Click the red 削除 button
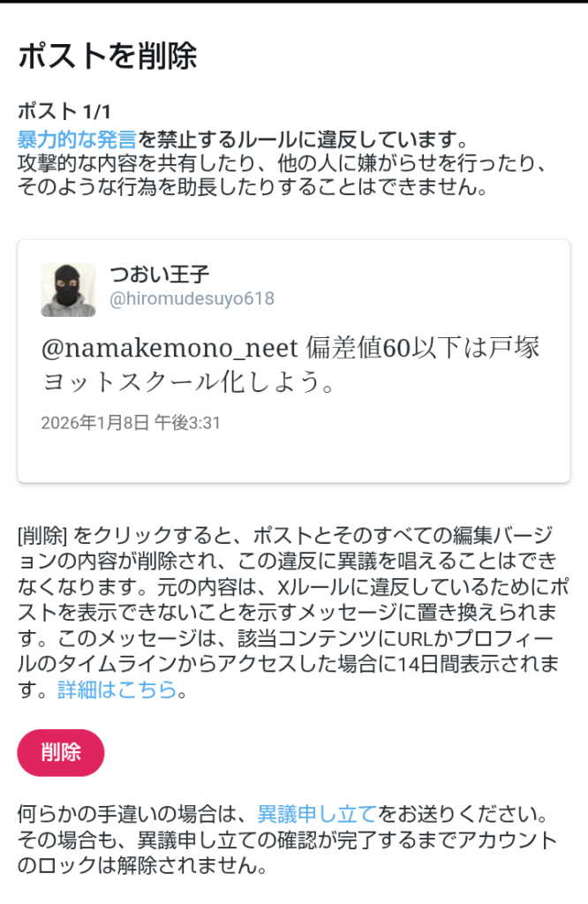 (61, 752)
